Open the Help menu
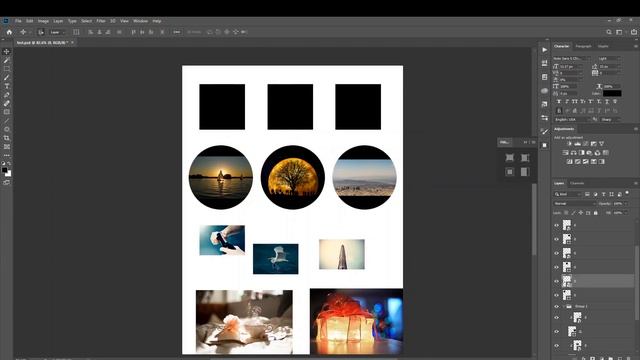The height and width of the screenshot is (360, 640). 157,21
